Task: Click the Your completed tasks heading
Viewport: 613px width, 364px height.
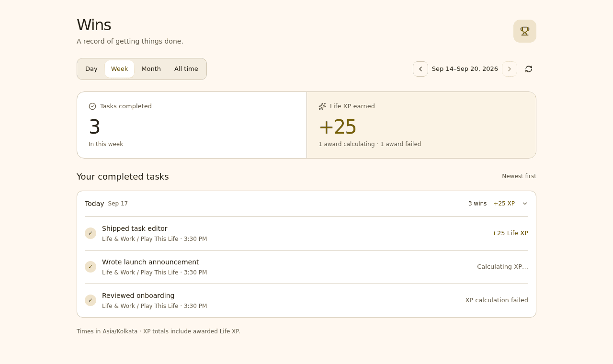Action: click(123, 177)
